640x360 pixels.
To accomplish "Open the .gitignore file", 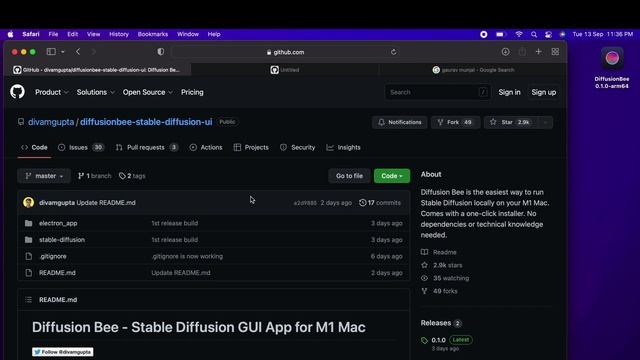I will pyautogui.click(x=53, y=256).
